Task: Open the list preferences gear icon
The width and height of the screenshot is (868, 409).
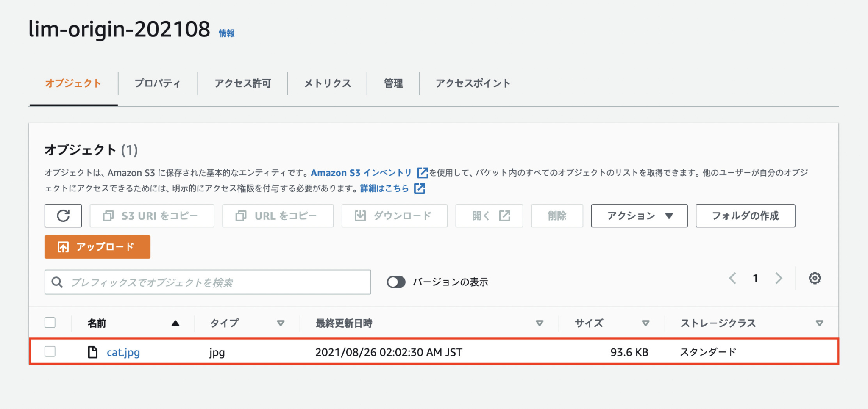Action: (815, 278)
